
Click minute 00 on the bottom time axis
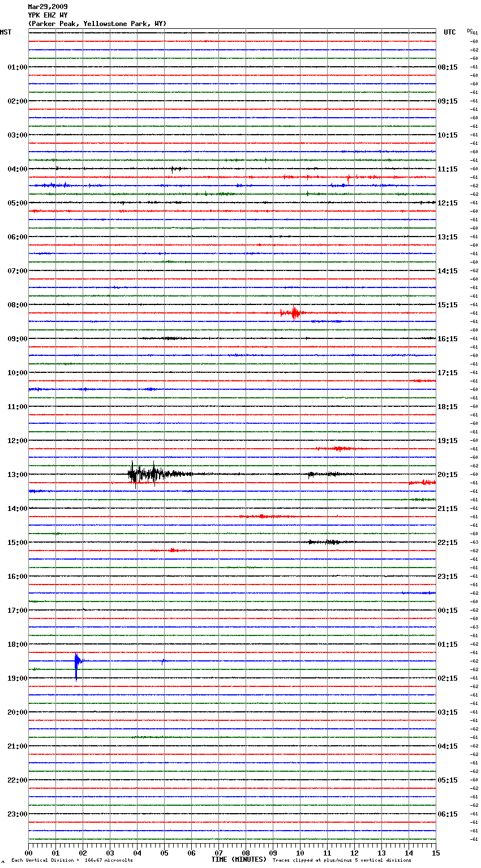click(28, 852)
